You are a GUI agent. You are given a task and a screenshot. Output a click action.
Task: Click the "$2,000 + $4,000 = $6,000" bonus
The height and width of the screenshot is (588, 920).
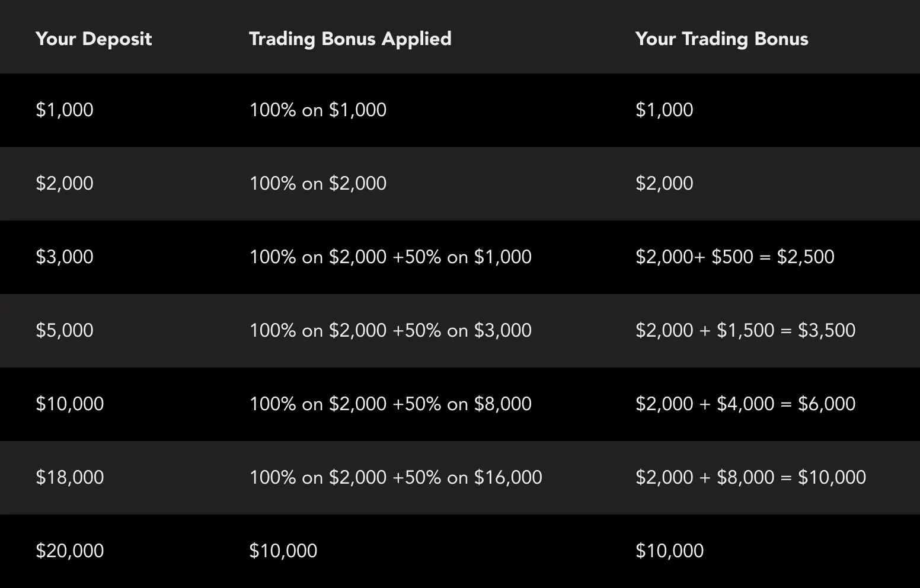pyautogui.click(x=745, y=404)
